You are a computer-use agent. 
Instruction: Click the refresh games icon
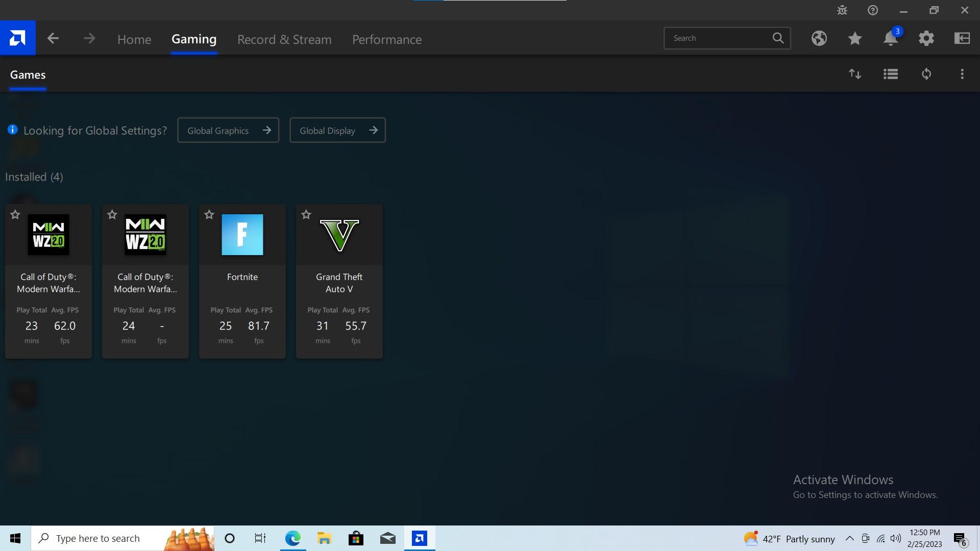coord(926,74)
